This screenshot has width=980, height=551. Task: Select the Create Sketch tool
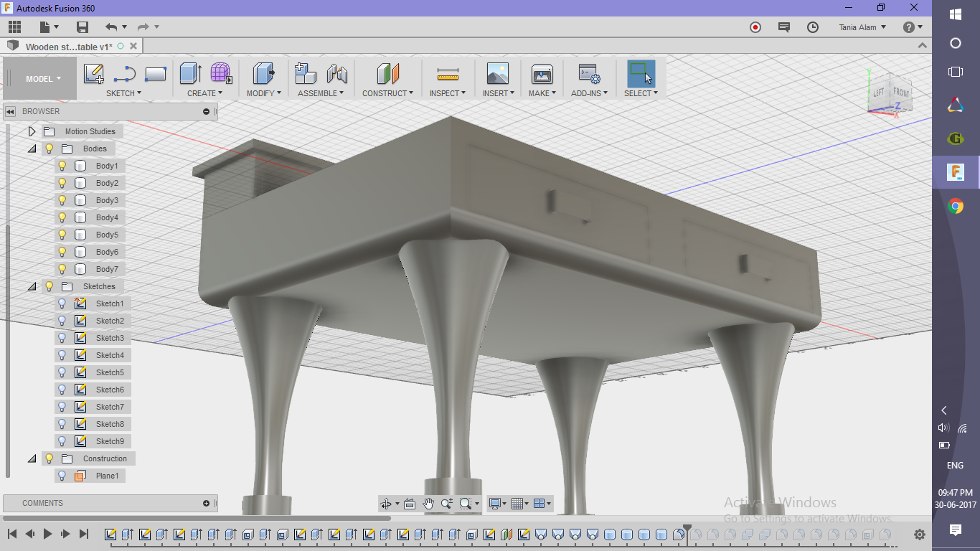click(x=94, y=73)
